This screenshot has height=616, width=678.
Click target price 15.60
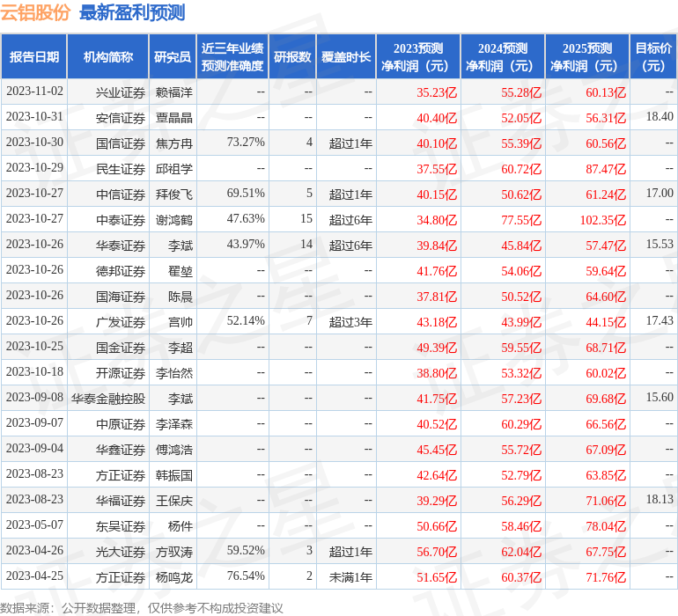(x=660, y=397)
